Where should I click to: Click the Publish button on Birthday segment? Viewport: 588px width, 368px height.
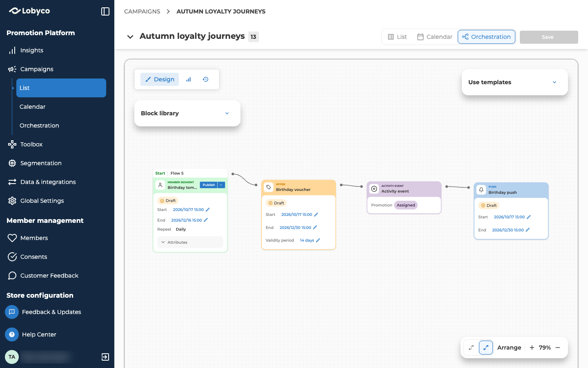point(209,185)
